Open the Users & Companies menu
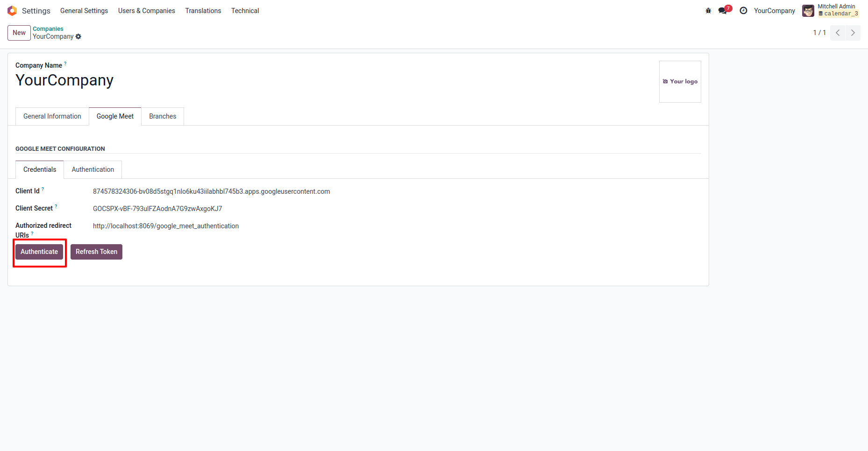The width and height of the screenshot is (868, 451). pos(147,11)
